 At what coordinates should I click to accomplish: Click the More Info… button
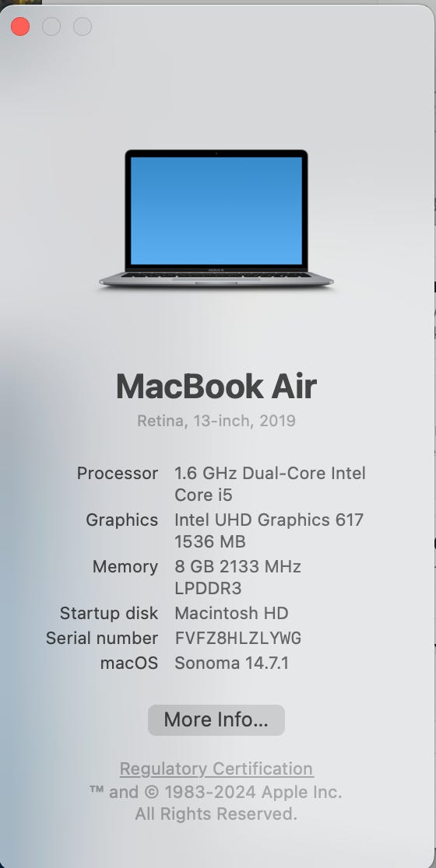(216, 719)
